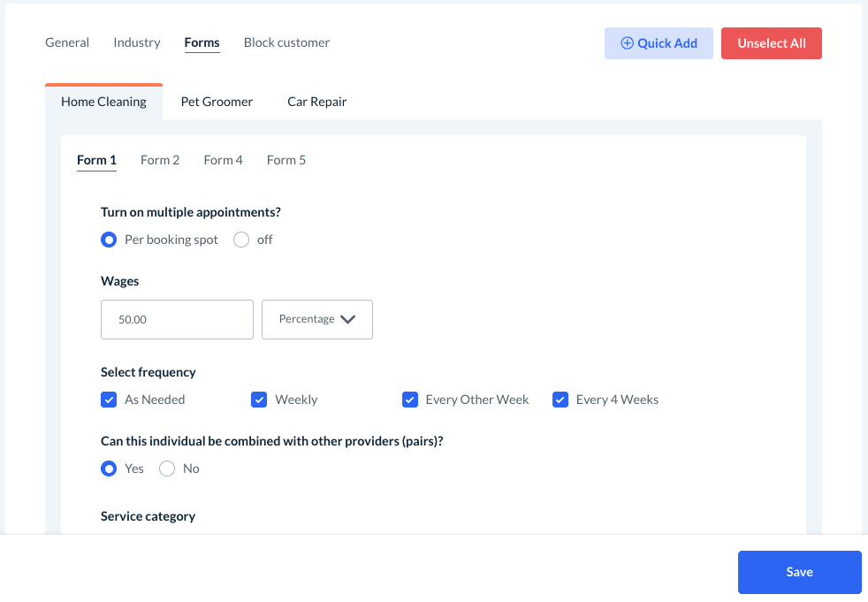
Task: Uncheck the As Needed frequency
Action: [109, 400]
